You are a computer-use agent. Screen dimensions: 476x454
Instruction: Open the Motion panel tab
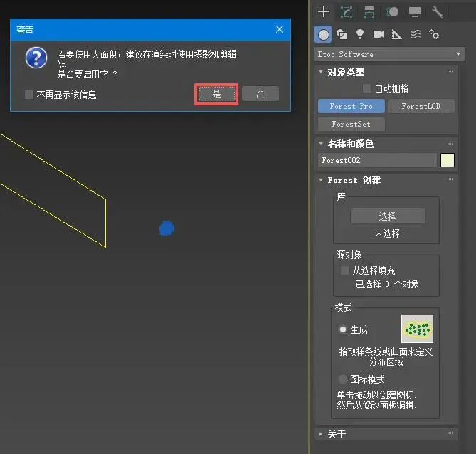[392, 12]
